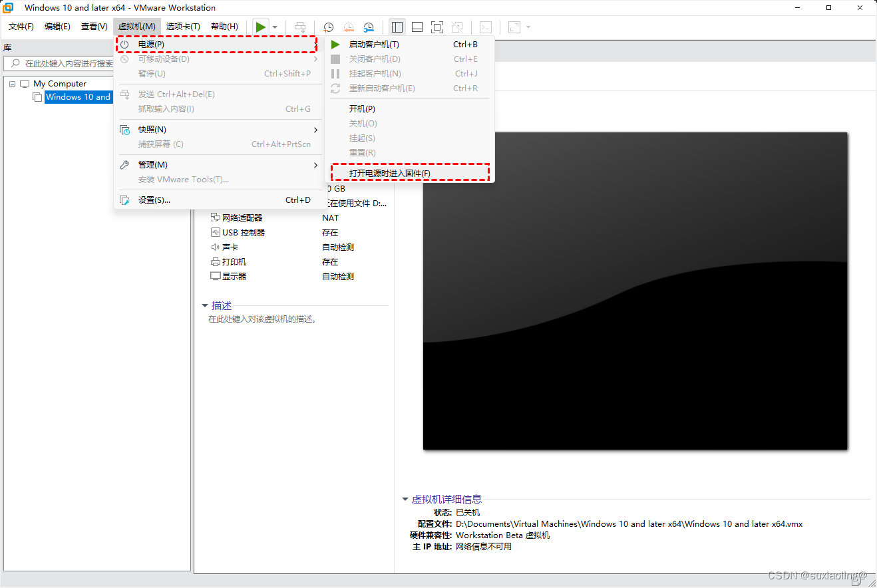Collapse the 描述 section triangle
This screenshot has height=588, width=877.
coord(205,306)
